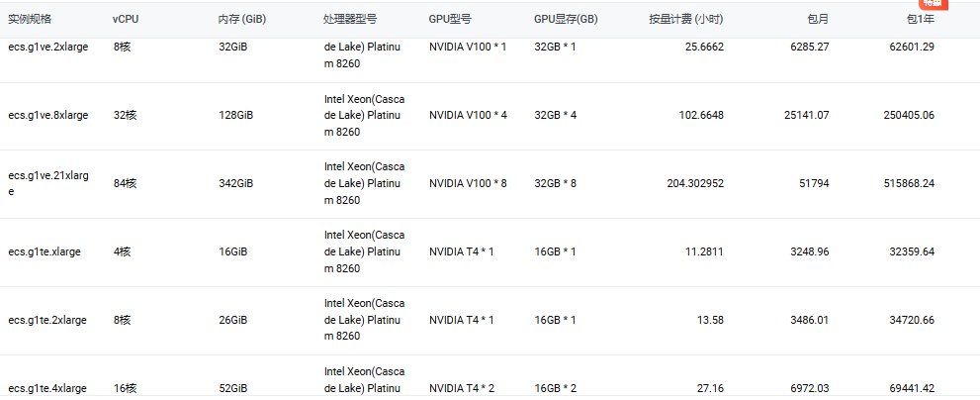Click the yearly price 32359.64
The image size is (980, 400).
[x=912, y=251]
